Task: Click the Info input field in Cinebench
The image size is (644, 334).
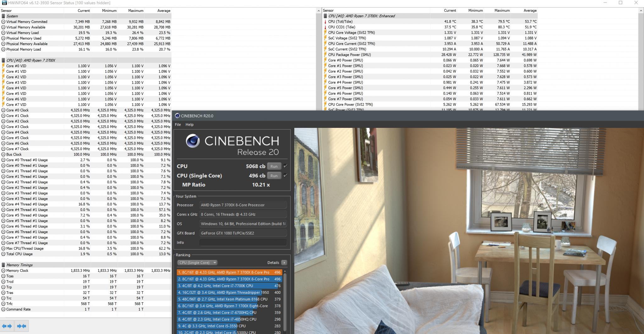Action: 243,243
